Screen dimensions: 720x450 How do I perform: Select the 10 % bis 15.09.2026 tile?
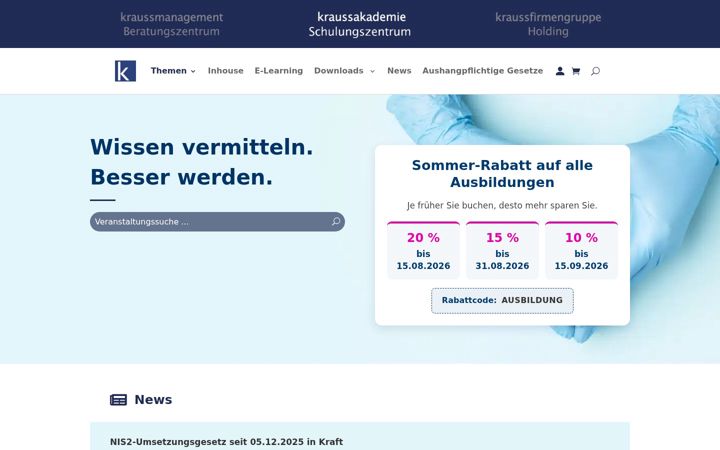pos(581,250)
